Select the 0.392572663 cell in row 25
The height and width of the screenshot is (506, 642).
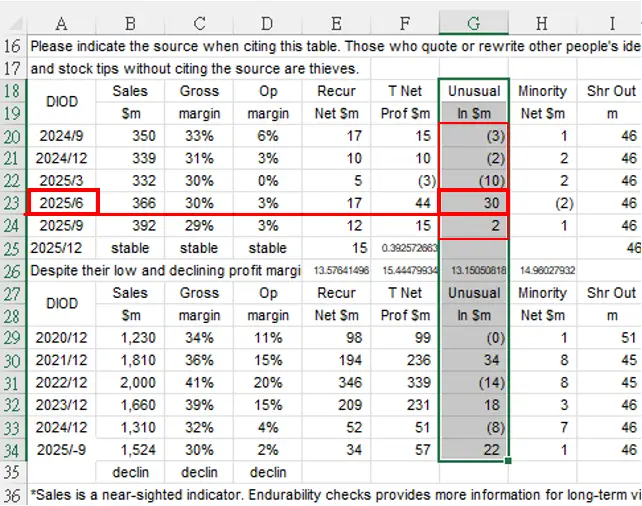405,247
